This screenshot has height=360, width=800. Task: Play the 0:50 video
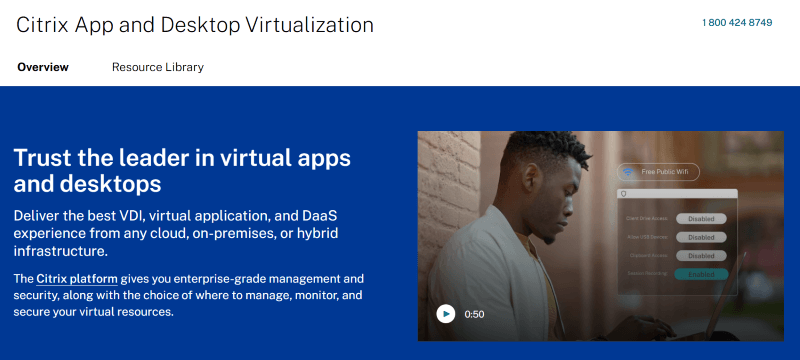445,314
